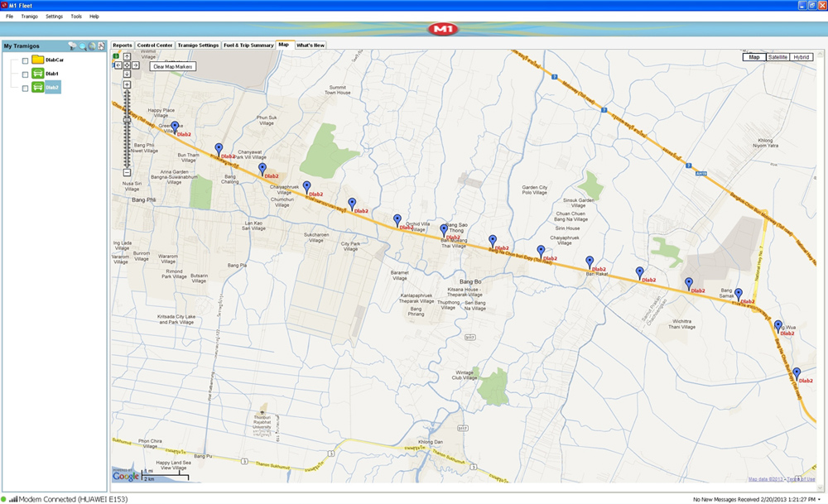Select the Dlab1 tree item label
The width and height of the screenshot is (828, 504).
(51, 74)
